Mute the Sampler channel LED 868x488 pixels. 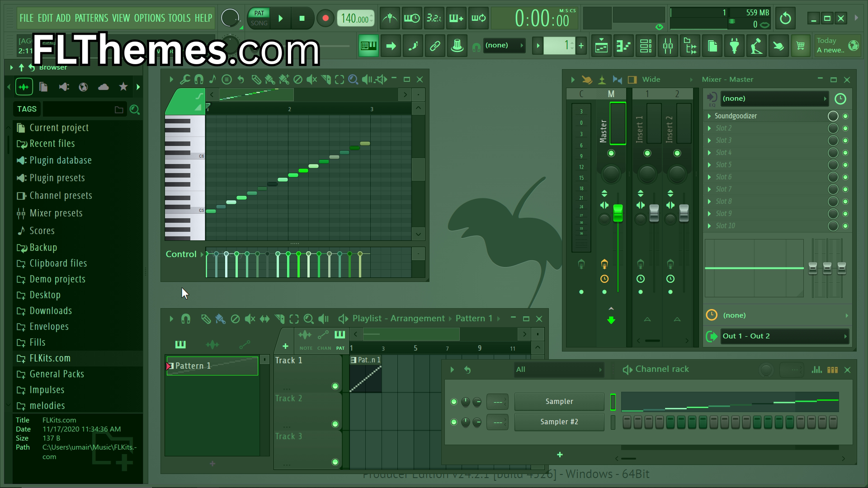(x=454, y=402)
